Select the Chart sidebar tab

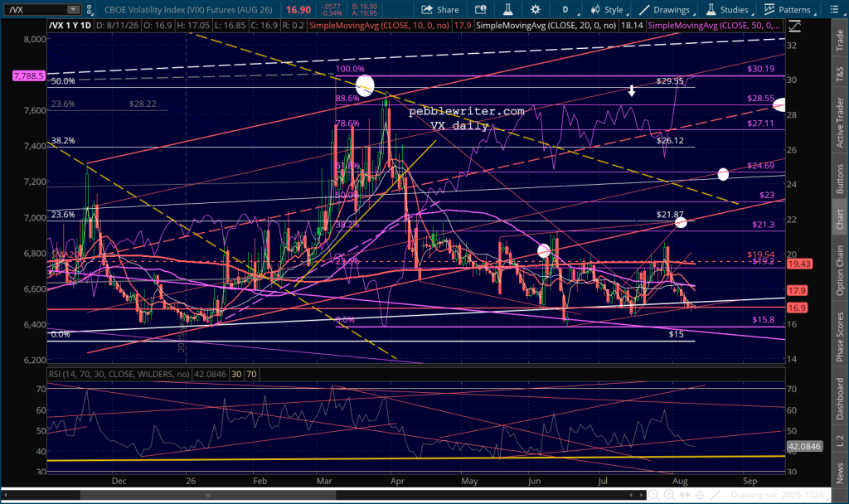(x=840, y=219)
